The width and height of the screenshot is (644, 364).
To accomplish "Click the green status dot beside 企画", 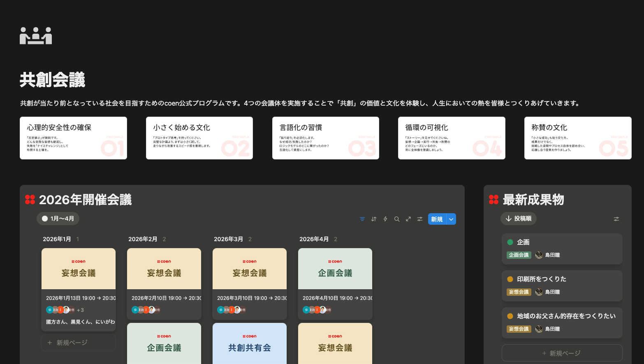I will point(510,242).
